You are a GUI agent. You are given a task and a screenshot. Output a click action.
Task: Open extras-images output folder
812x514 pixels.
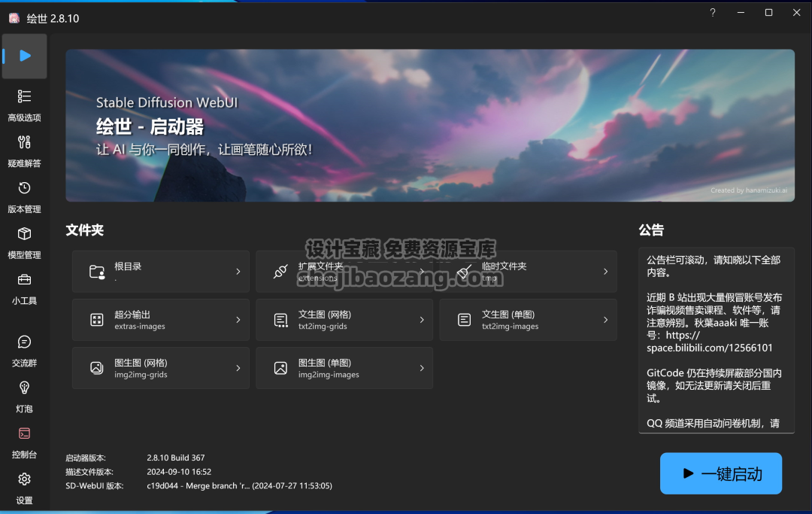click(x=140, y=327)
